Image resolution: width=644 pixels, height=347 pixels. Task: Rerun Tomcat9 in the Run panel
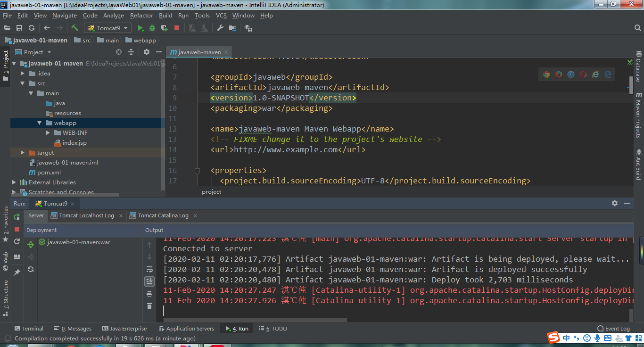coord(17,217)
